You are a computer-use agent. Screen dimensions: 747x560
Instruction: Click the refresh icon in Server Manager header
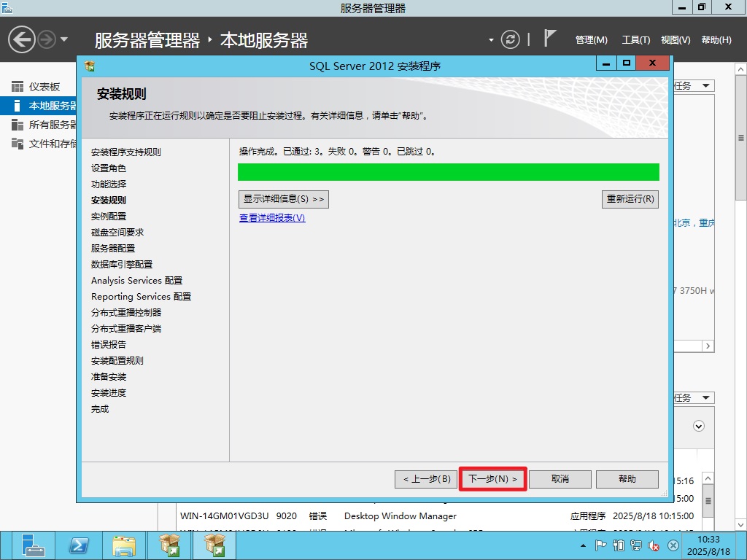click(510, 39)
